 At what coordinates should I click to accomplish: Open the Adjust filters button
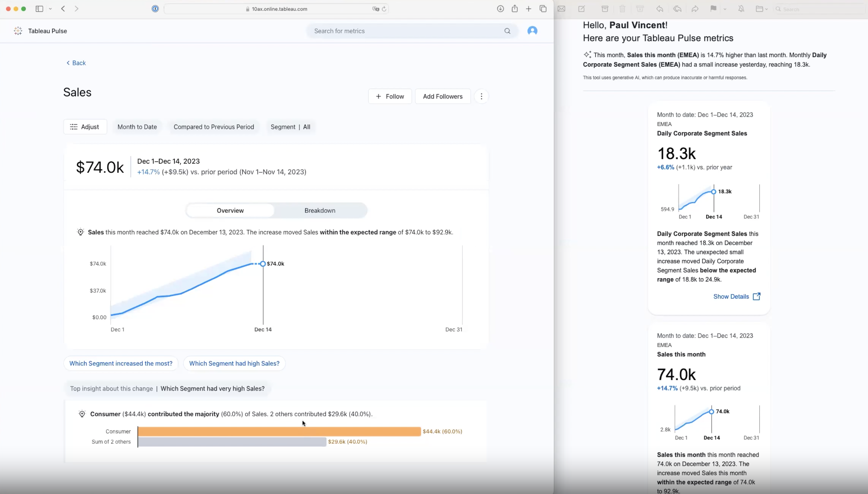tap(85, 127)
